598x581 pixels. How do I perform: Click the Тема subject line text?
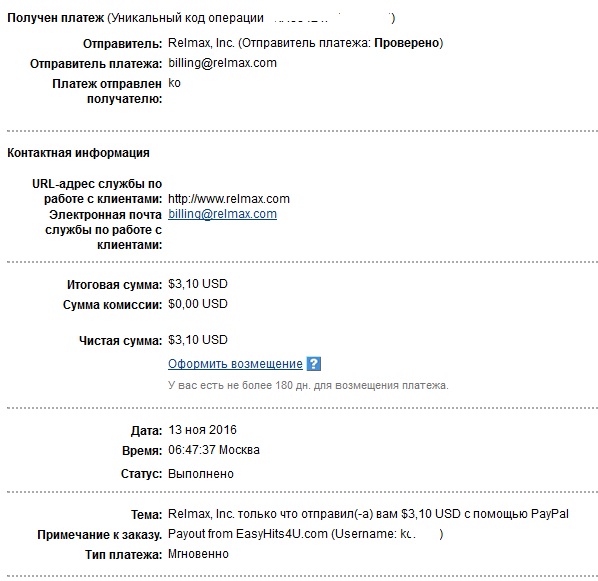click(368, 514)
